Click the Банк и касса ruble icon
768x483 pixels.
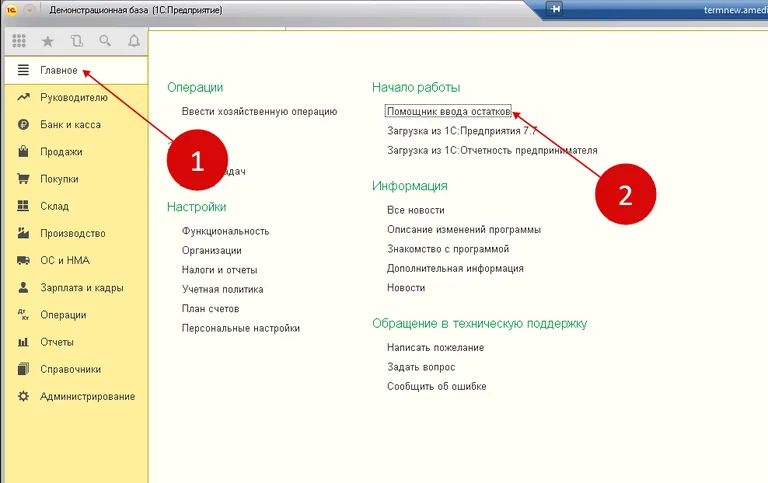pos(23,125)
